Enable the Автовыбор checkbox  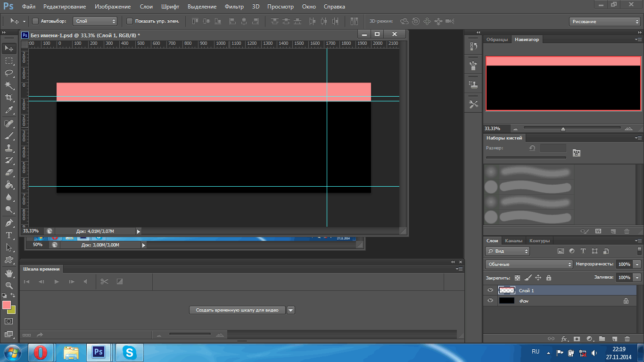point(35,21)
